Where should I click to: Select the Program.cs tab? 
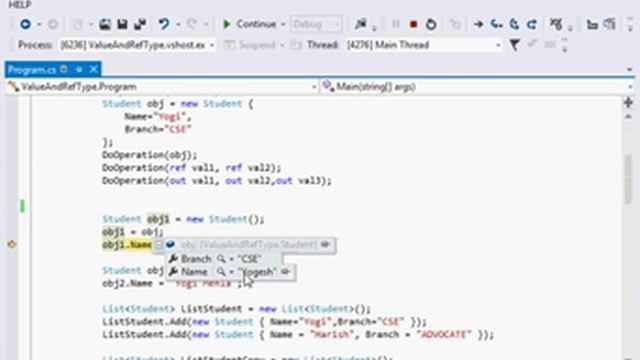[x=32, y=70]
